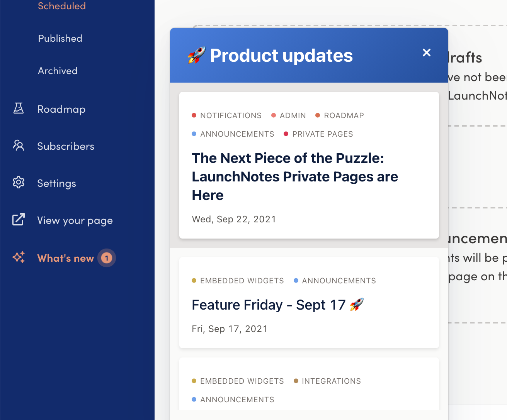507x420 pixels.
Task: Close the Product updates panel
Action: [427, 52]
